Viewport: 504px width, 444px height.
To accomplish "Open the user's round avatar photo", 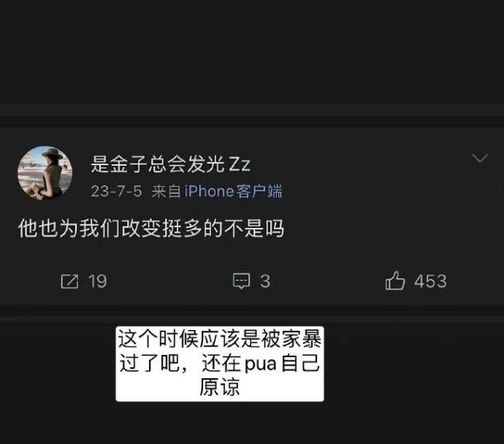I will tap(45, 173).
